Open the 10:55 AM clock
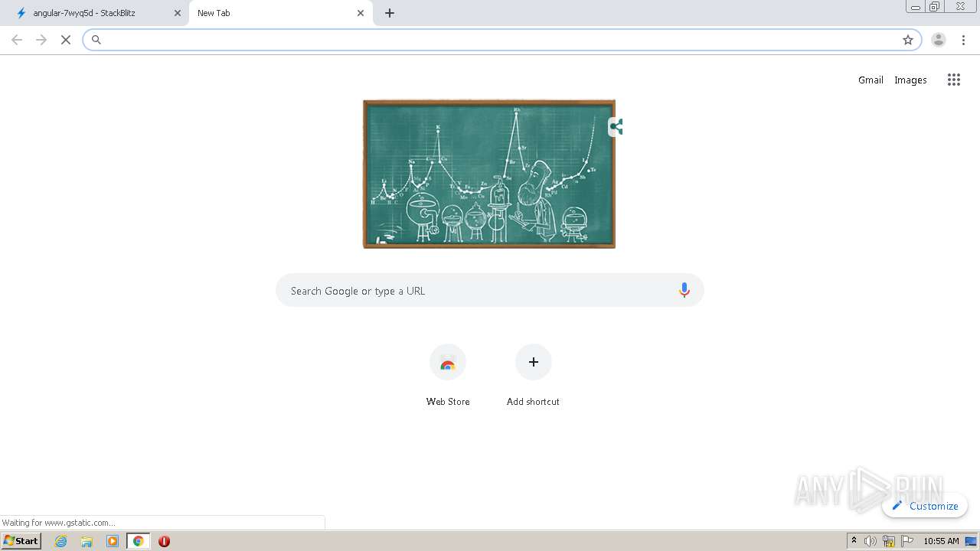The width and height of the screenshot is (980, 551). [x=941, y=541]
